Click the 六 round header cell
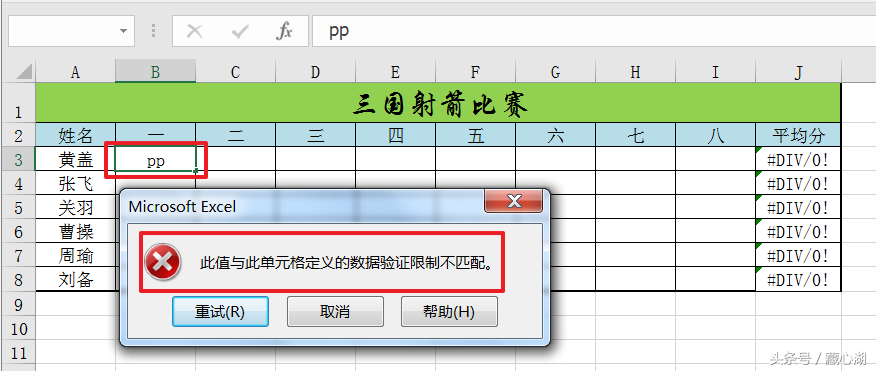This screenshot has width=876, height=371. tap(555, 135)
